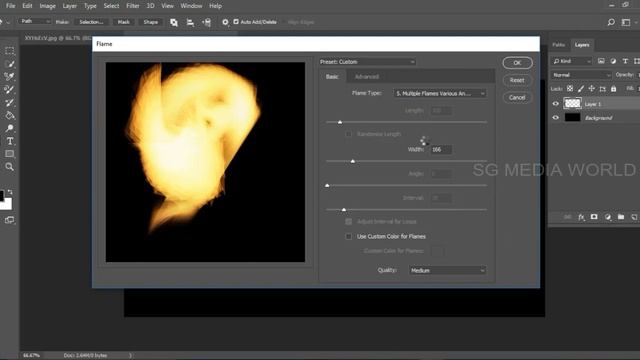Viewport: 640px width, 360px height.
Task: Open the Edit menu
Action: pos(27,6)
